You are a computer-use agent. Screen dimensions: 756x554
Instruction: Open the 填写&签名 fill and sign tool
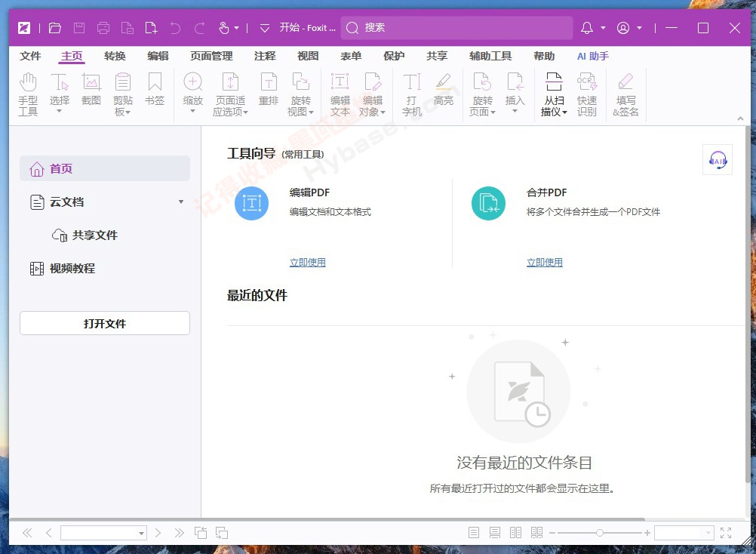(625, 94)
